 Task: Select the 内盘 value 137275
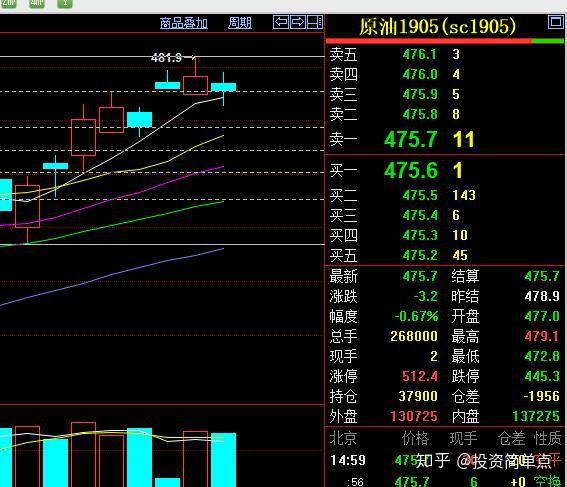536,416
